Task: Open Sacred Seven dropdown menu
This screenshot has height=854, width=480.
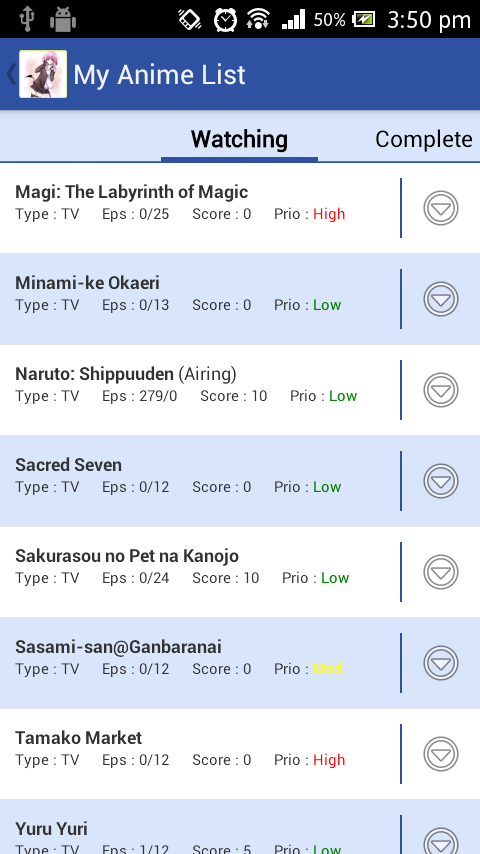Action: (x=441, y=481)
